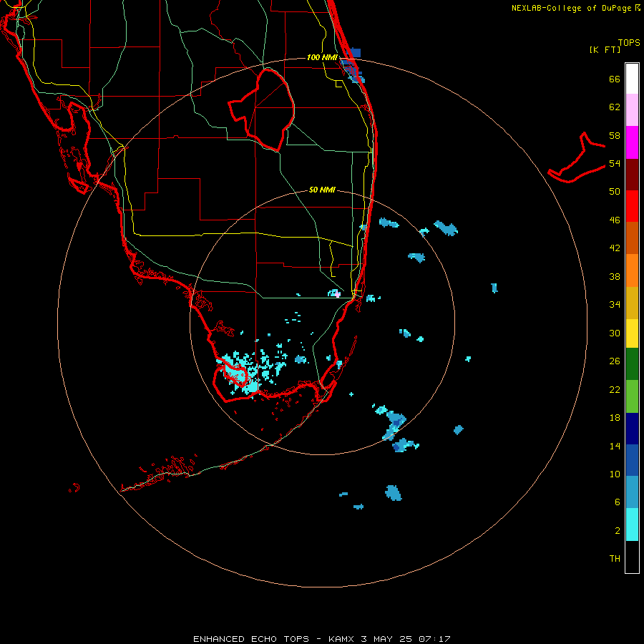This screenshot has width=644, height=644.
Task: Click the legend value "30"
Action: click(615, 333)
